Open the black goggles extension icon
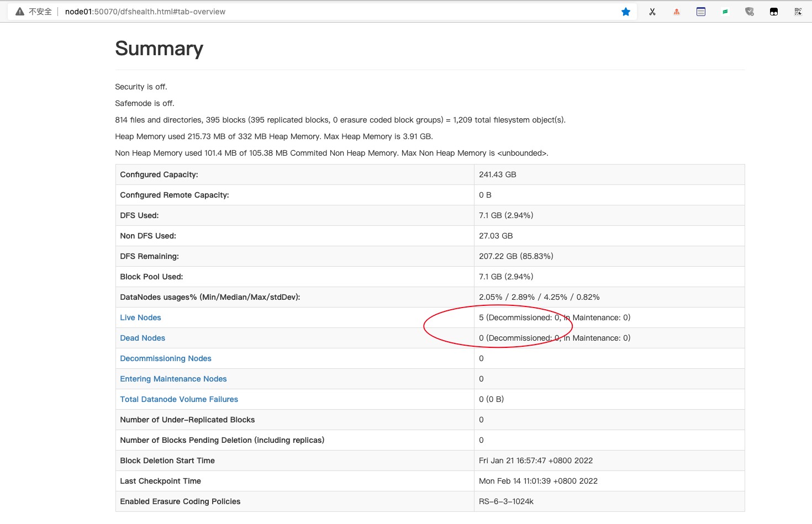Viewport: 812px width, 524px height. coord(774,12)
